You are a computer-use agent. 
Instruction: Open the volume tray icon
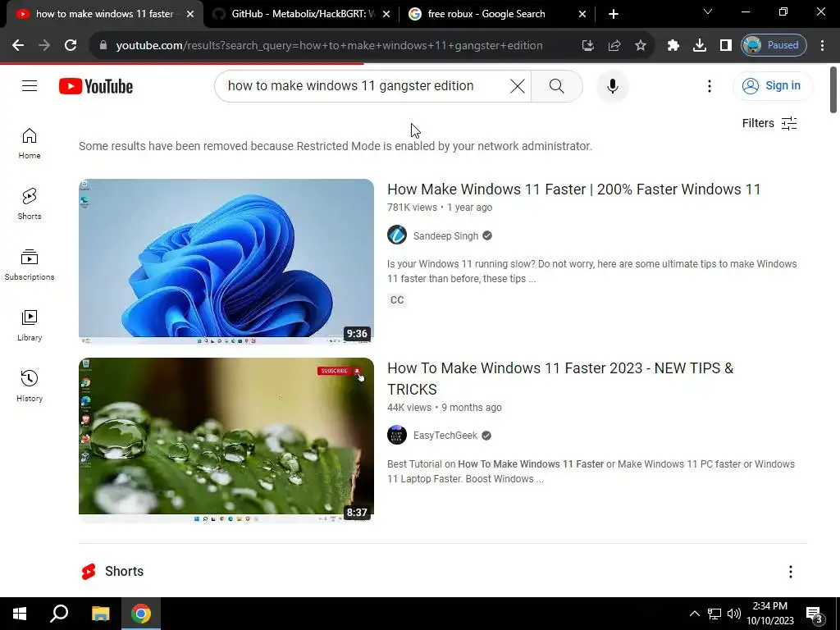click(734, 614)
